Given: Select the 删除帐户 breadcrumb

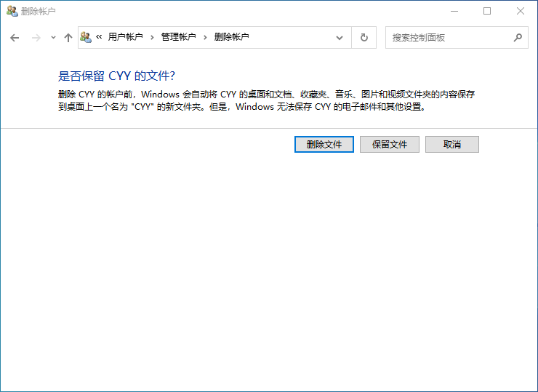Looking at the screenshot, I should [x=231, y=37].
